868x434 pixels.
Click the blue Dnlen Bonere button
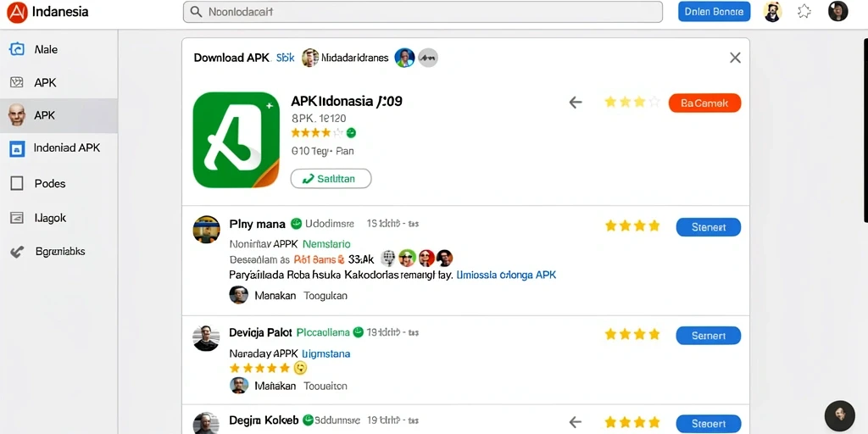coord(714,12)
